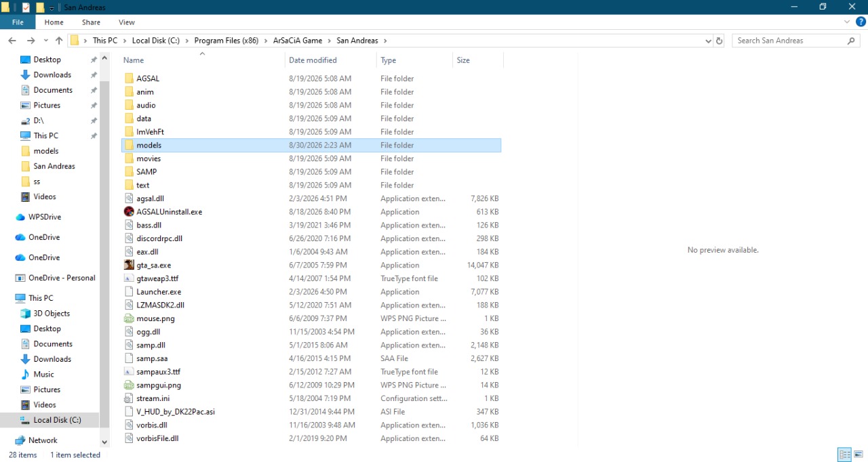This screenshot has height=462, width=868.
Task: Open the Home ribbon tab
Action: coord(54,22)
